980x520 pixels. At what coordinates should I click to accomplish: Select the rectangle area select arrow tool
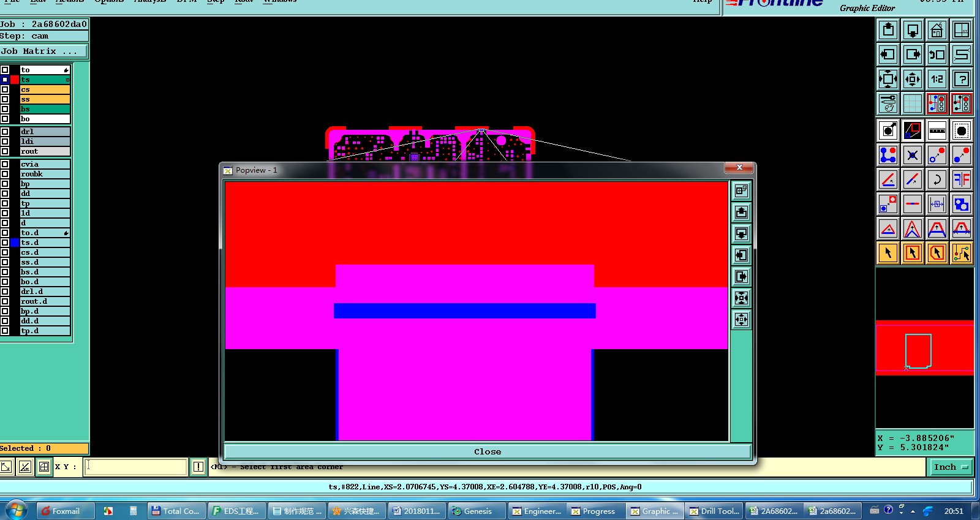point(913,253)
